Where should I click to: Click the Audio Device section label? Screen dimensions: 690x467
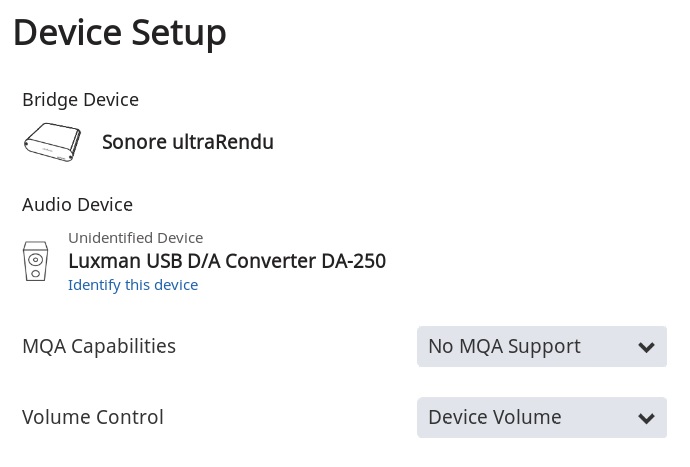[x=77, y=205]
